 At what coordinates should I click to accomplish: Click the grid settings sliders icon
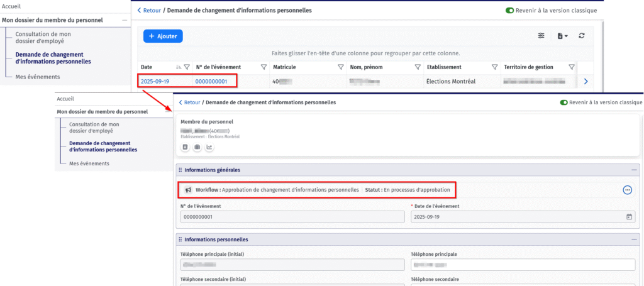541,36
